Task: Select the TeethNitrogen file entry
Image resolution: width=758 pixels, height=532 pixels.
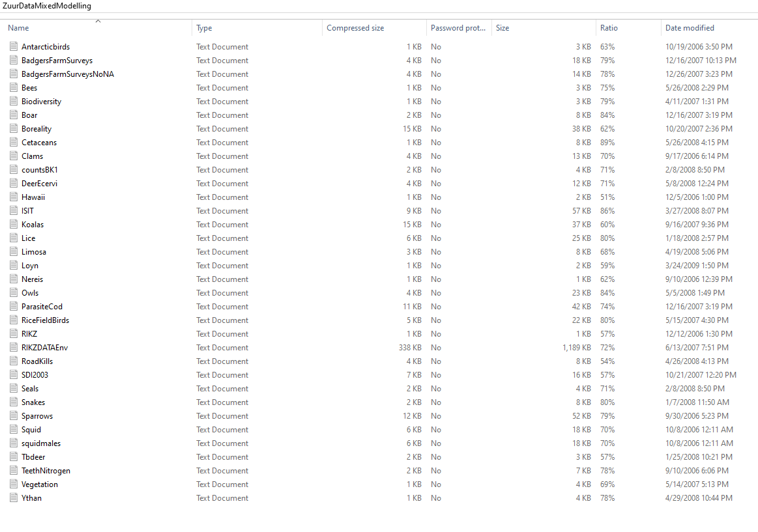Action: point(46,471)
